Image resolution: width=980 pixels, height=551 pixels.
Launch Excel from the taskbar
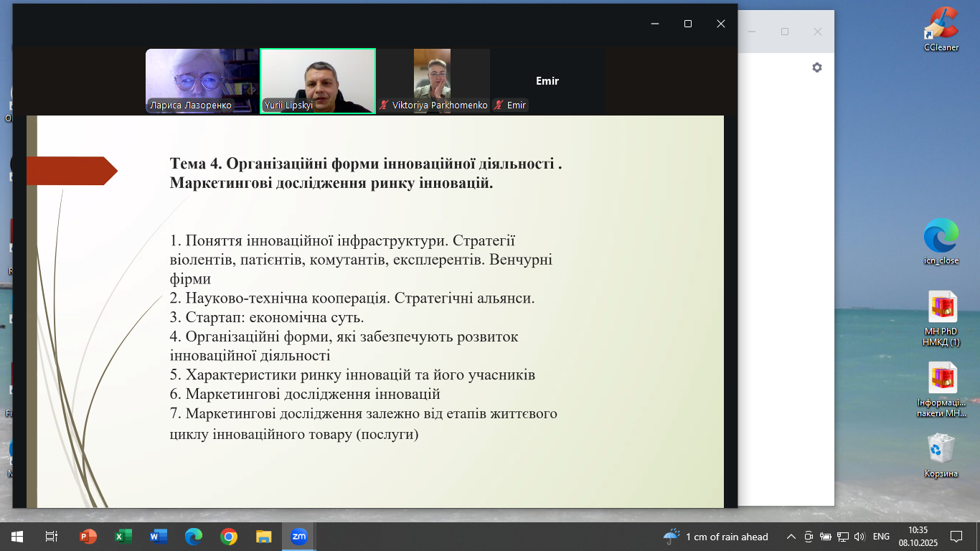(x=123, y=537)
